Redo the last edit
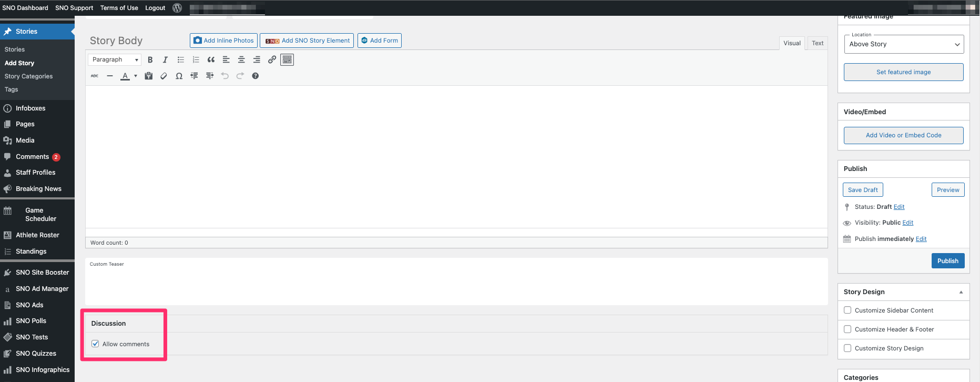980x382 pixels. coord(240,76)
